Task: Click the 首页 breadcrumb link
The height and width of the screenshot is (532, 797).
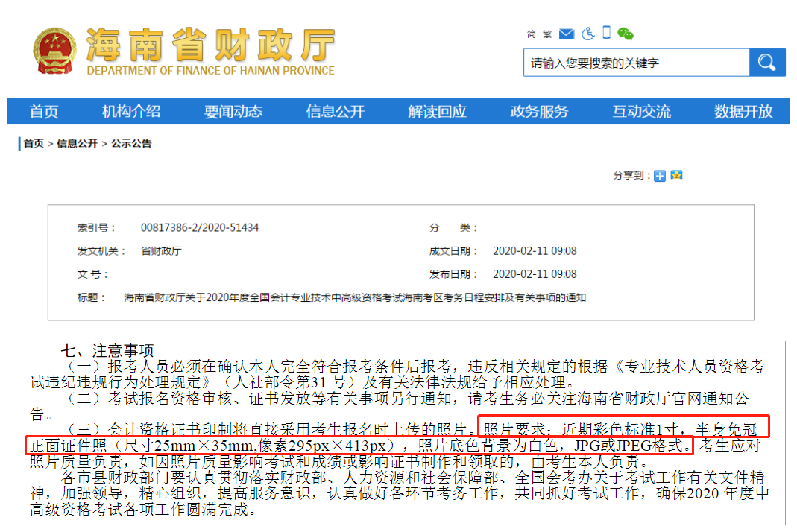Action: pyautogui.click(x=34, y=144)
